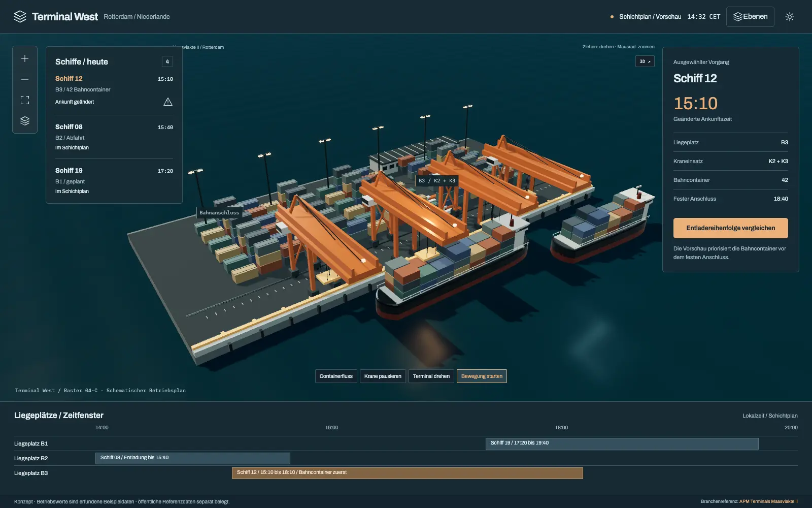
Task: Click the warning triangle for Schiff 12
Action: pos(168,102)
